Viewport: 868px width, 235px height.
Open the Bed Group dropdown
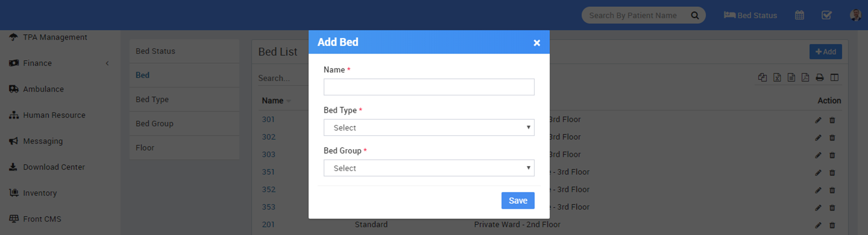[x=429, y=168]
